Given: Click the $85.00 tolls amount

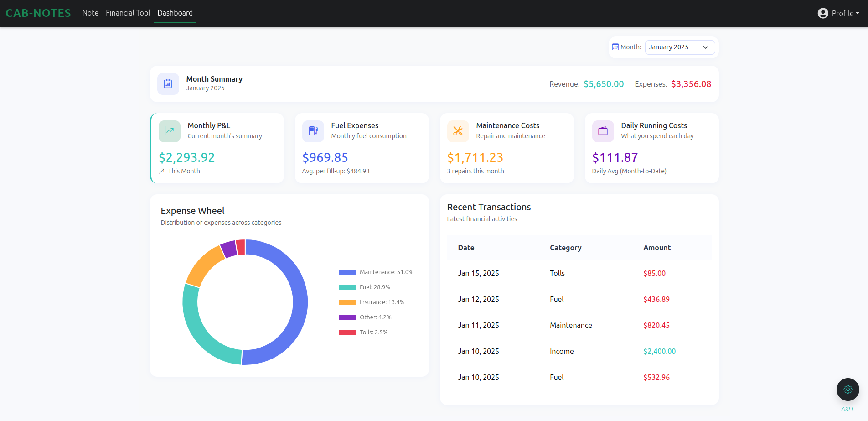Looking at the screenshot, I should coord(654,273).
